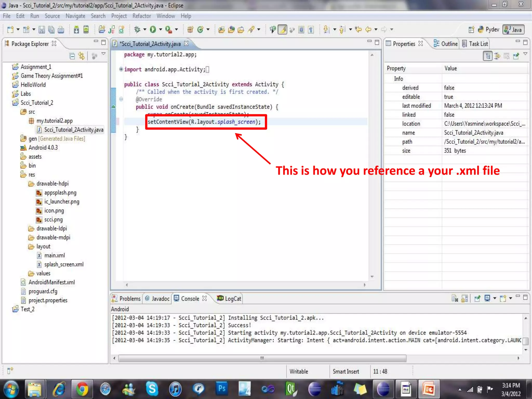Click the setContentView code line in editor

(204, 122)
